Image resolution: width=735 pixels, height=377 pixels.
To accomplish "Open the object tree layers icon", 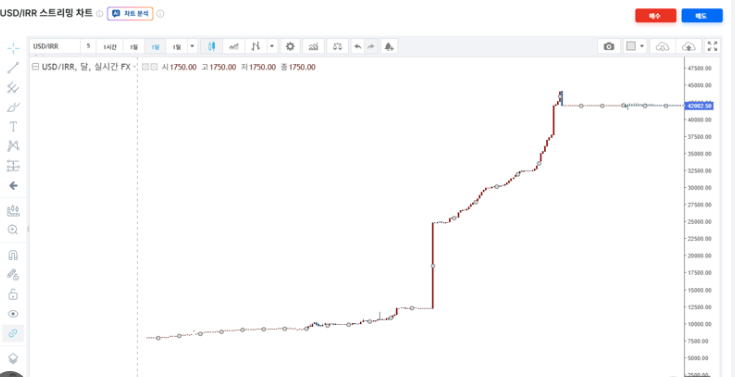I will pos(13,359).
